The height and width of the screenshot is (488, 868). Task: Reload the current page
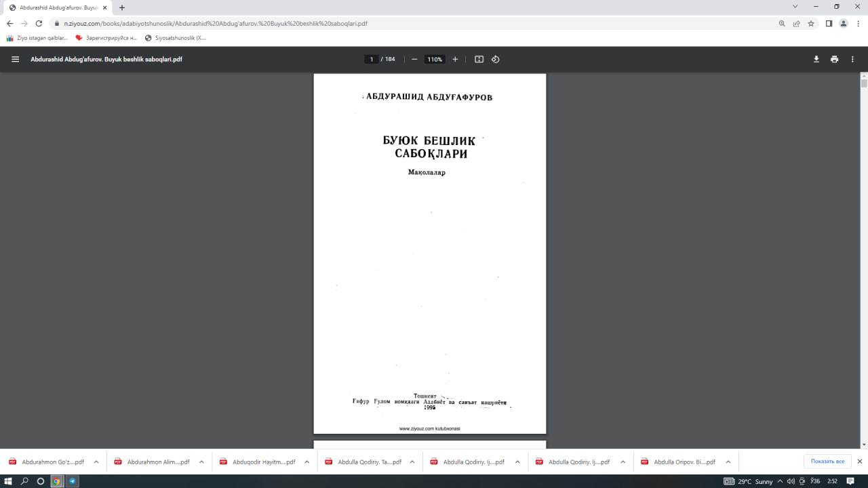tap(39, 22)
